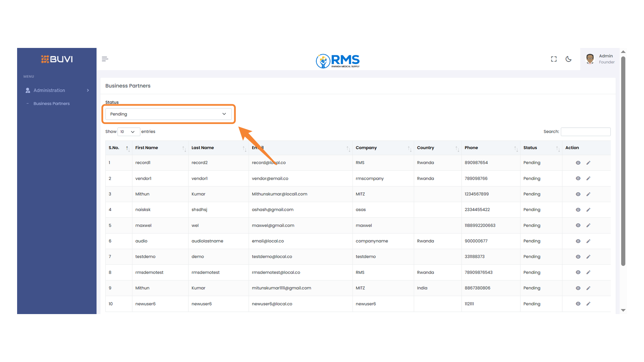644x362 pixels.
Task: Sort the table by First Name column
Action: pyautogui.click(x=147, y=147)
